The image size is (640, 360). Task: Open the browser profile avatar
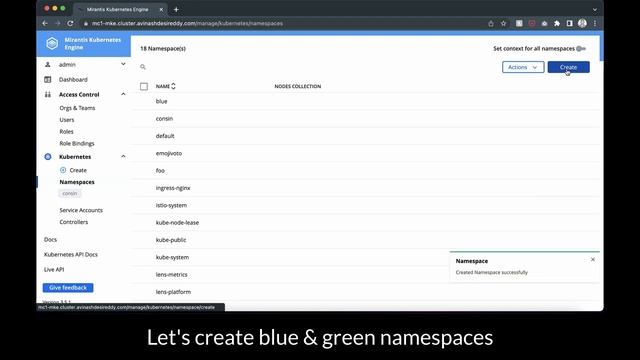(x=582, y=24)
